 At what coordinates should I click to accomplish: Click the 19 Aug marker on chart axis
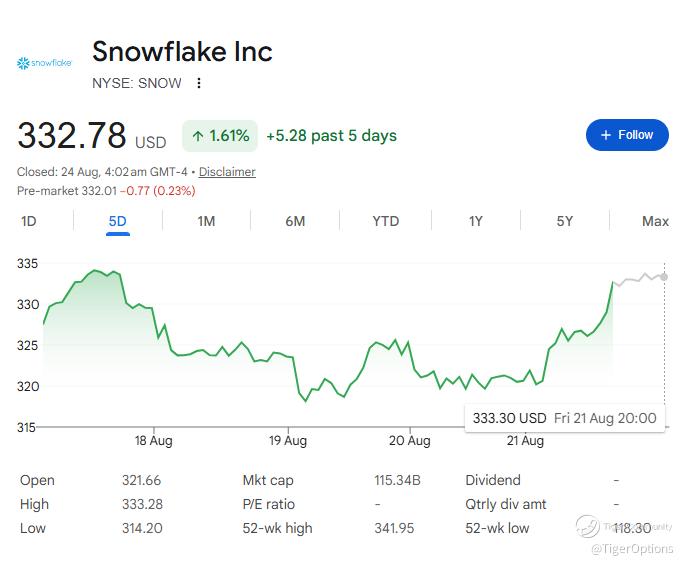[x=288, y=440]
